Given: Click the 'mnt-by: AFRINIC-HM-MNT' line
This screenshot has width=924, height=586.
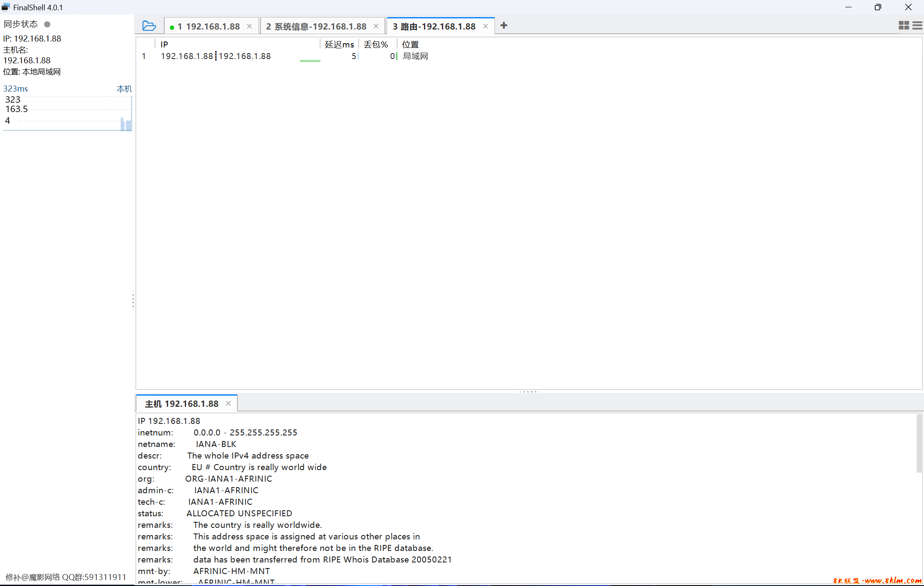Looking at the screenshot, I should click(204, 571).
